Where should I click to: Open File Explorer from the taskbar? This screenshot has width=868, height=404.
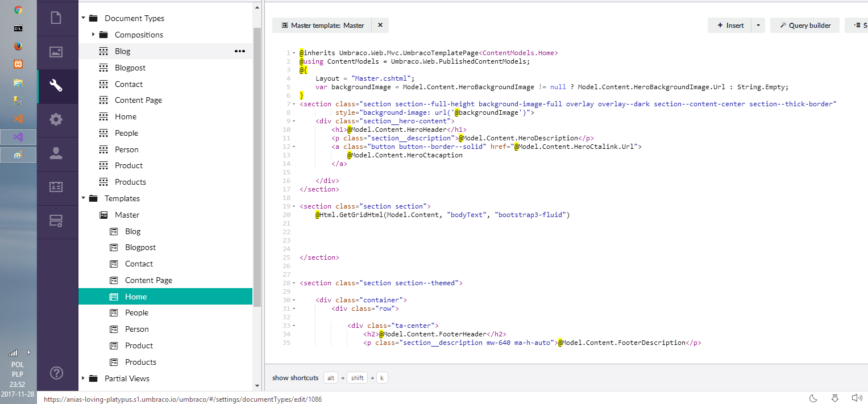pos(18,82)
